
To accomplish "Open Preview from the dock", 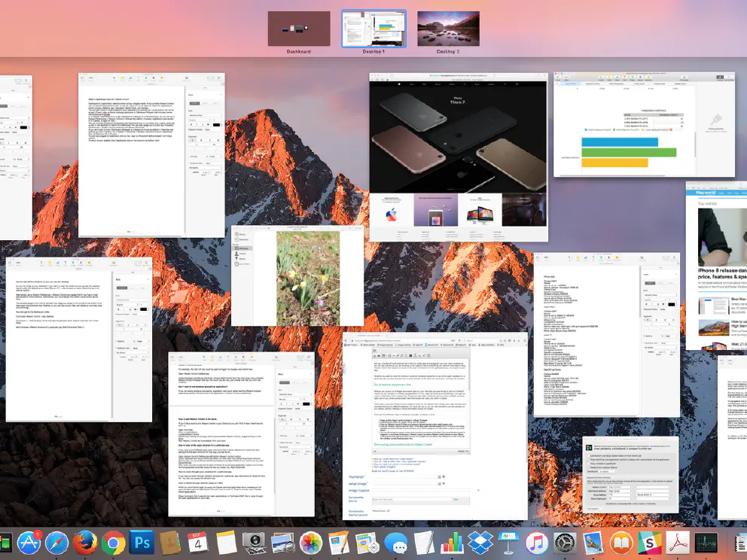I will 282,543.
